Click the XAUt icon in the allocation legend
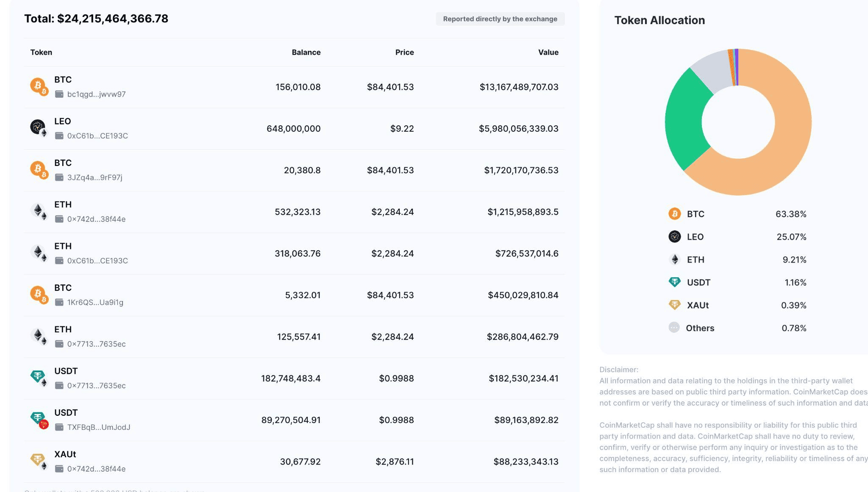868x492 pixels. click(x=674, y=305)
